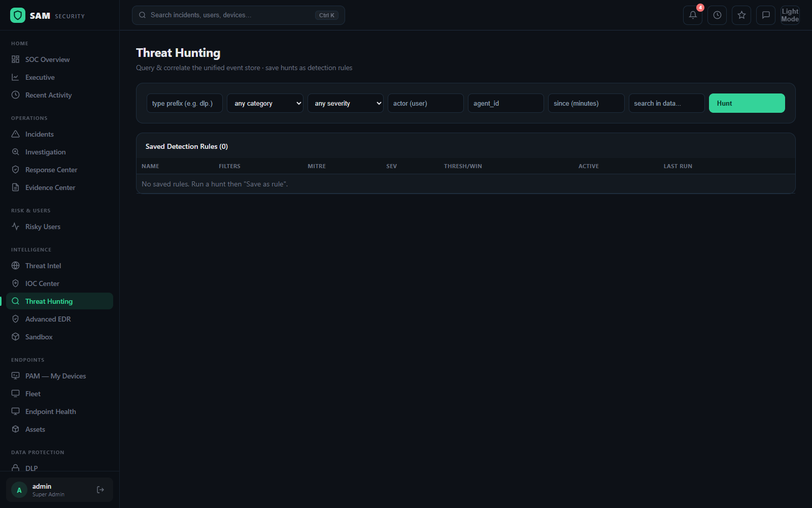Open Sandbox page
Image resolution: width=812 pixels, height=508 pixels.
pyautogui.click(x=59, y=337)
